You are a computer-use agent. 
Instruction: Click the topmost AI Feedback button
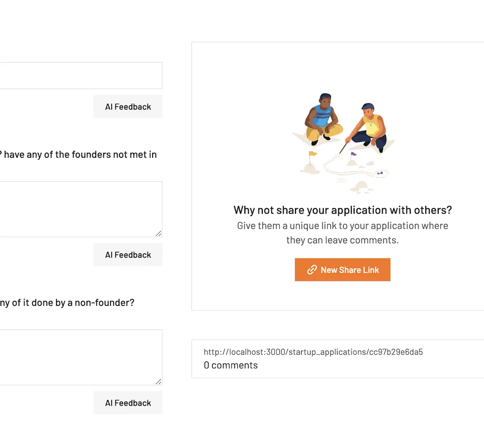[x=128, y=106]
